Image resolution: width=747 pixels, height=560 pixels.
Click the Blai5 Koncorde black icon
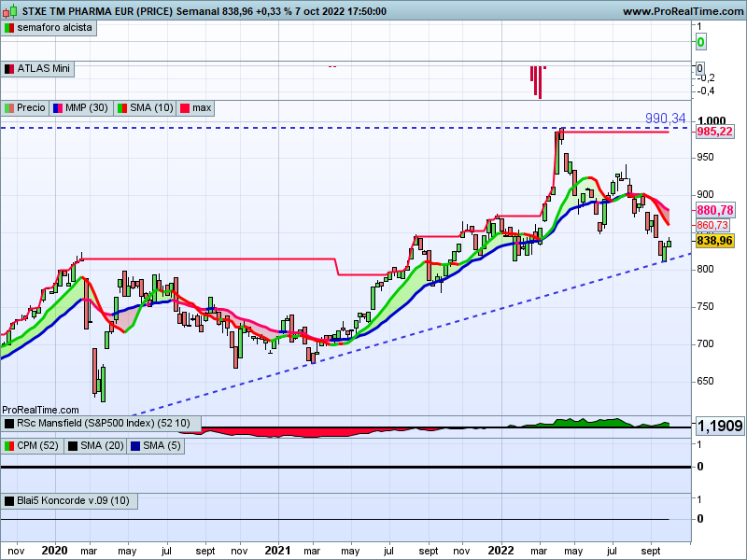coord(9,501)
